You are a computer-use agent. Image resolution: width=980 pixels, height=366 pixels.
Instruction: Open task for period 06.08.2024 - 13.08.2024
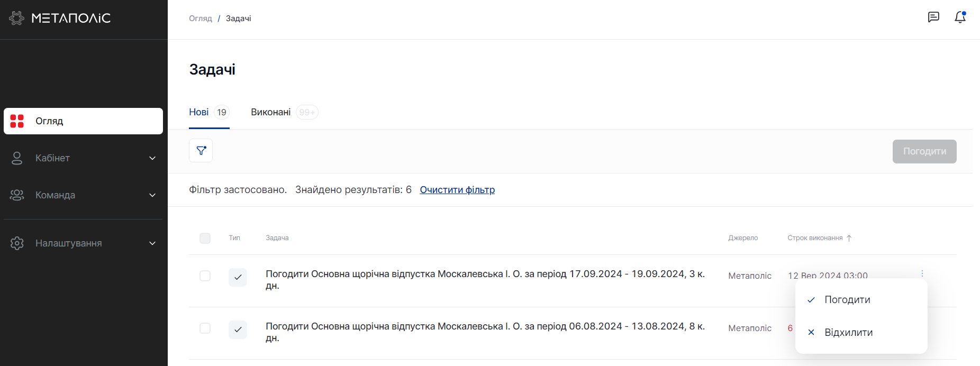pyautogui.click(x=485, y=332)
